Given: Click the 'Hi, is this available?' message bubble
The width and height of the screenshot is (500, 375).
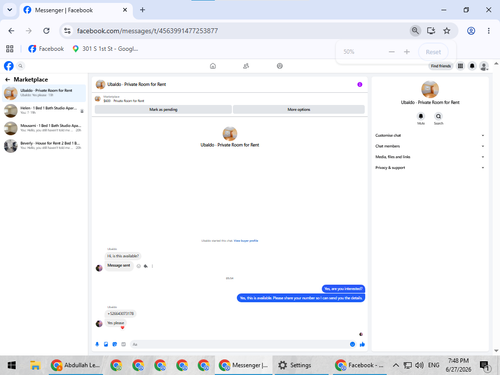Looking at the screenshot, I should click(123, 256).
